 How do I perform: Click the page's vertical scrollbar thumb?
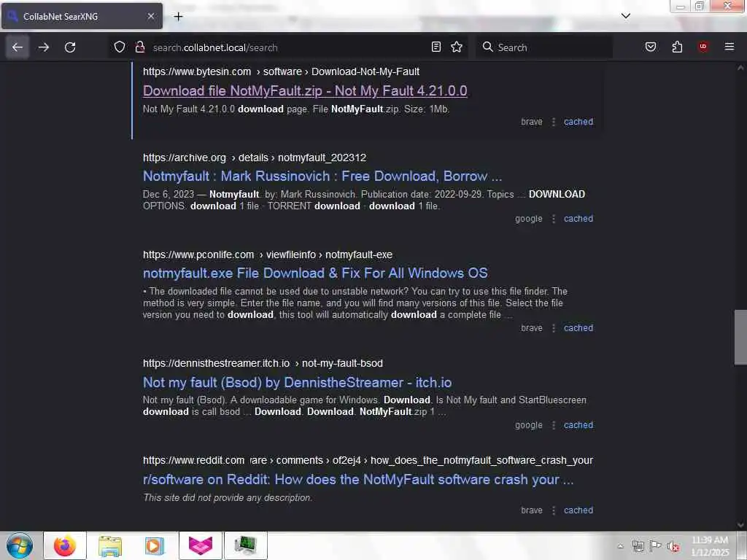click(x=740, y=337)
